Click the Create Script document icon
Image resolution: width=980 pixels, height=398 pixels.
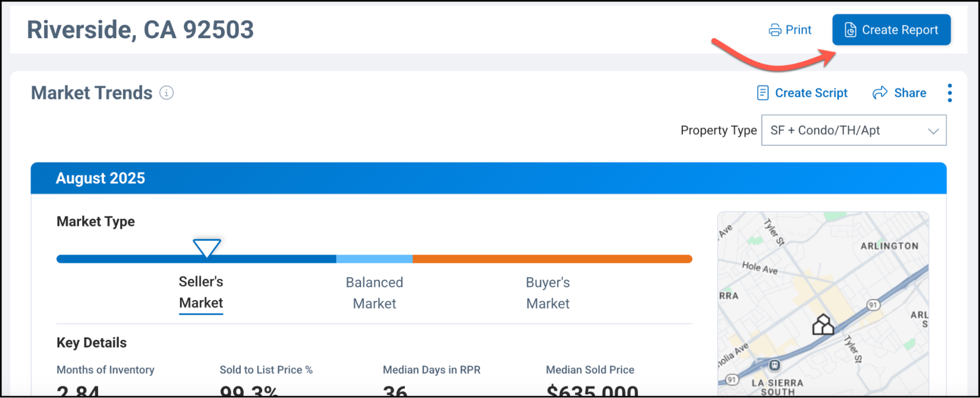pos(763,93)
